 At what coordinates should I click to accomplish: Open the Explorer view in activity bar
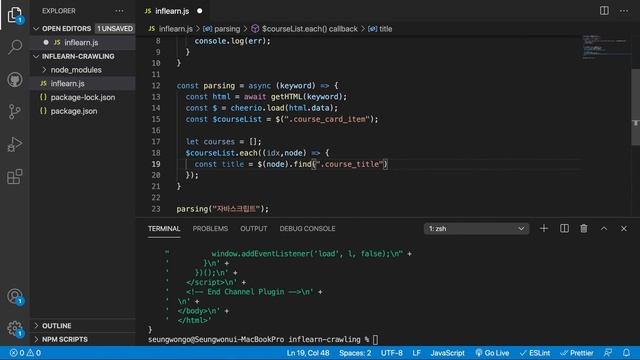[15, 15]
